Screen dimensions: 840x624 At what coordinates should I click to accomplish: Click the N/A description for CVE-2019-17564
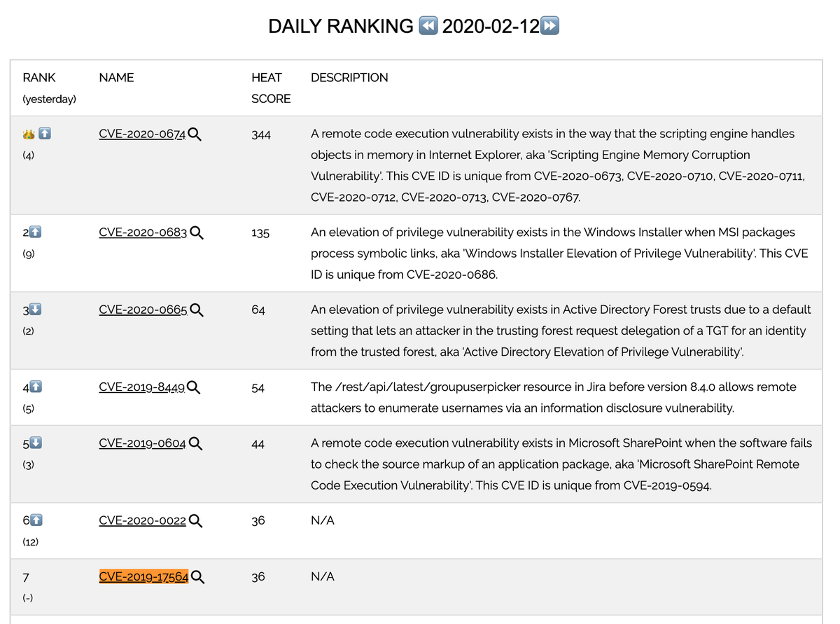pos(323,577)
